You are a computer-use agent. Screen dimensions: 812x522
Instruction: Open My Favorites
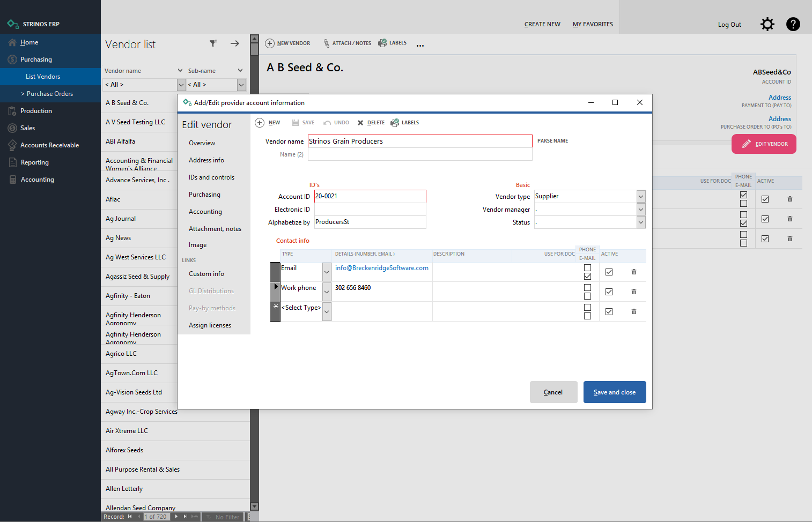(x=593, y=24)
